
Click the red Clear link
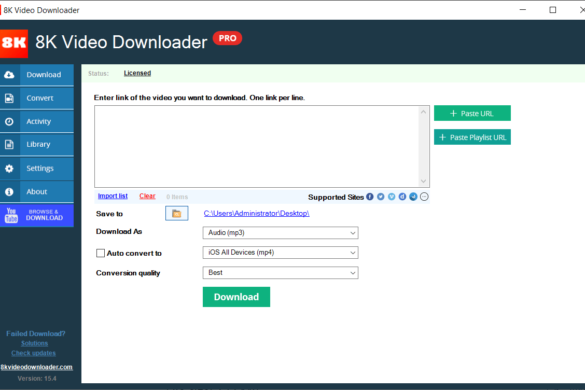pos(147,196)
